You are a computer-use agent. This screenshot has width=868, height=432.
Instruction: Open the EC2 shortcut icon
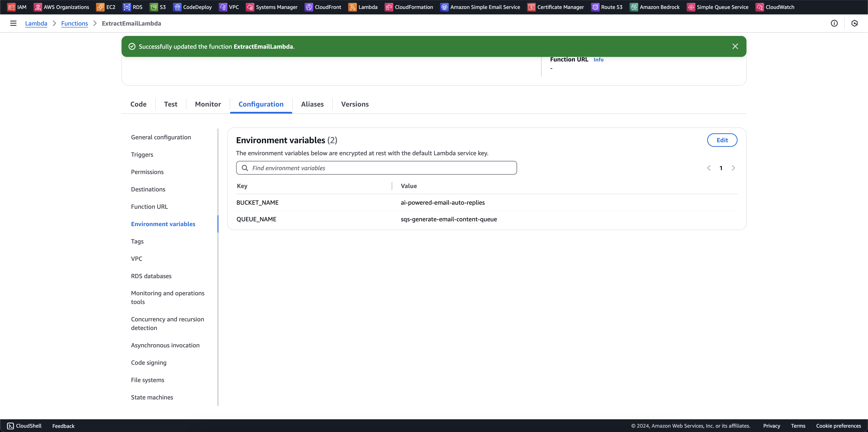100,7
